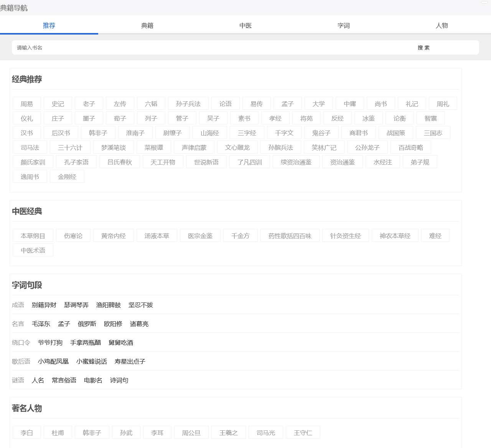
Task: Click 王羲之 under 著名人物
Action: click(x=228, y=432)
